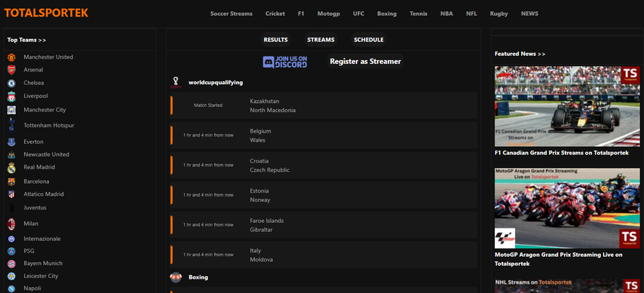Screen dimensions: 644x293
Task: Select Bayern Munich team name
Action: [x=43, y=263]
